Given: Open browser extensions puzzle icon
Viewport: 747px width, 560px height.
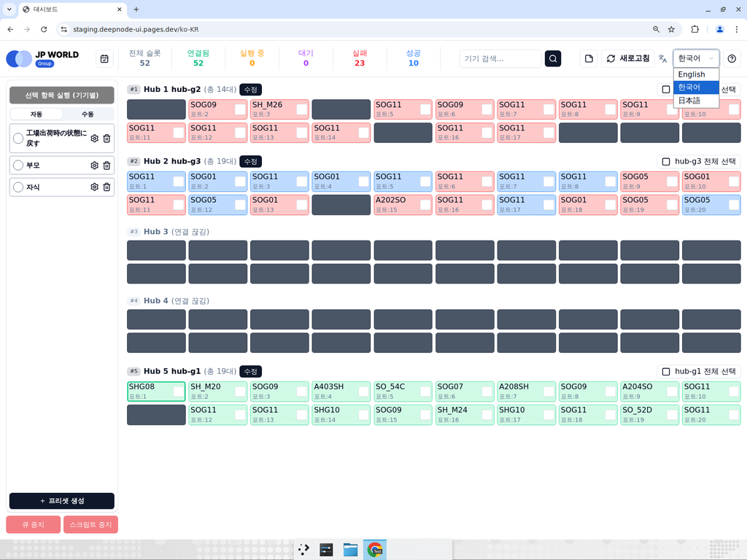Looking at the screenshot, I should coord(694,29).
